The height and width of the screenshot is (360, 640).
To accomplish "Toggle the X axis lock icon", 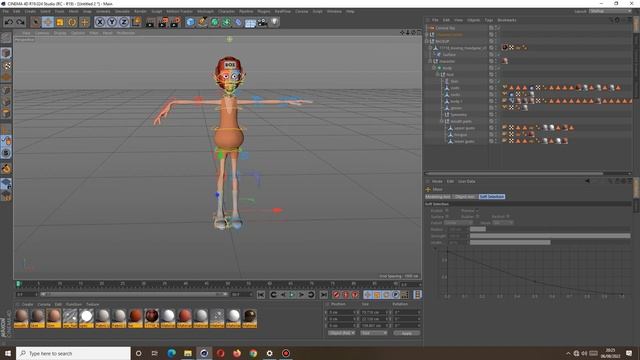I will [100, 22].
